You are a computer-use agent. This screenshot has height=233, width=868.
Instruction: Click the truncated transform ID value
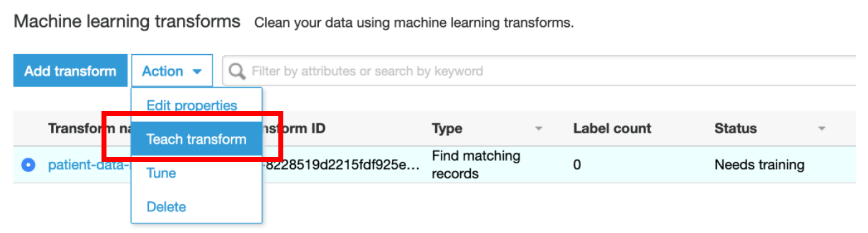tap(341, 165)
